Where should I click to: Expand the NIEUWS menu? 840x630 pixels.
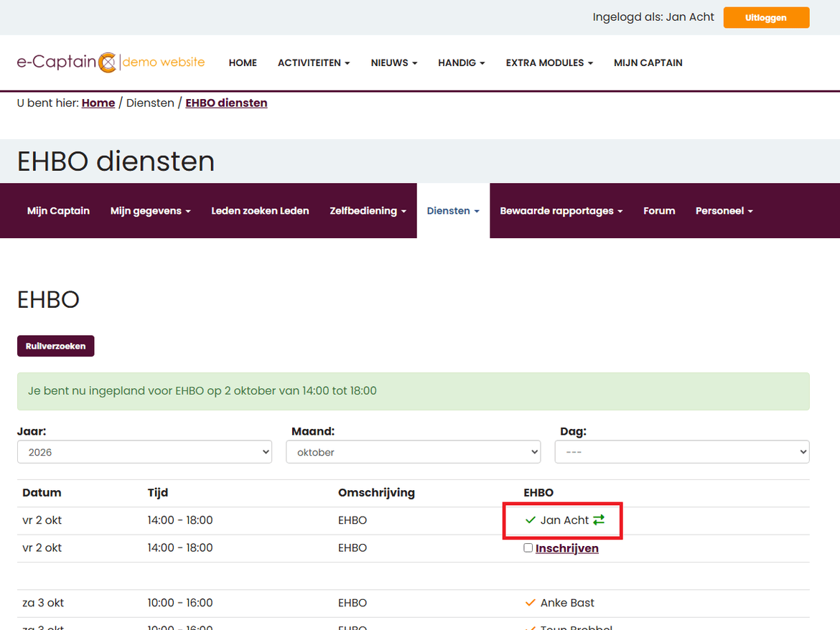[x=393, y=62]
